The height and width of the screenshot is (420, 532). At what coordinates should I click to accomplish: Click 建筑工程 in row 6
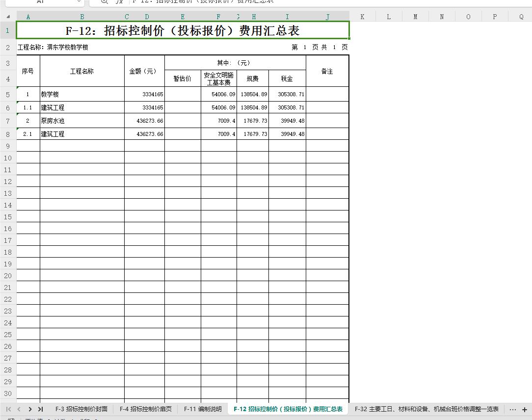82,107
